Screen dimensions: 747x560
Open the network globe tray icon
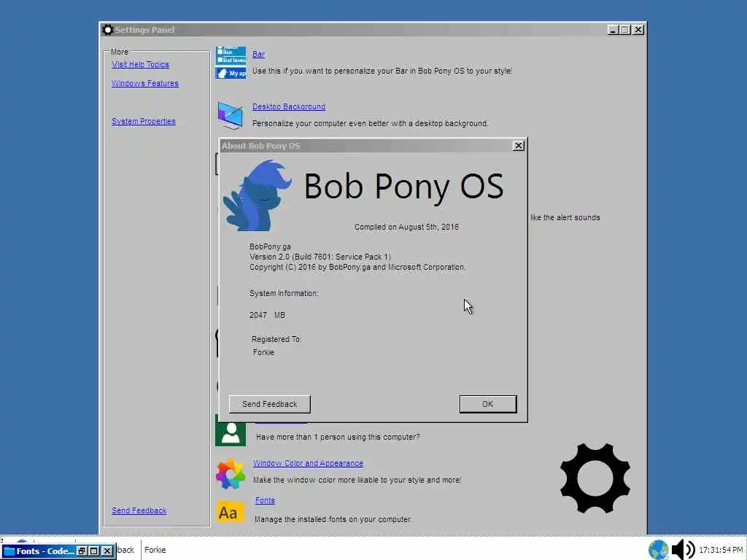pyautogui.click(x=659, y=550)
